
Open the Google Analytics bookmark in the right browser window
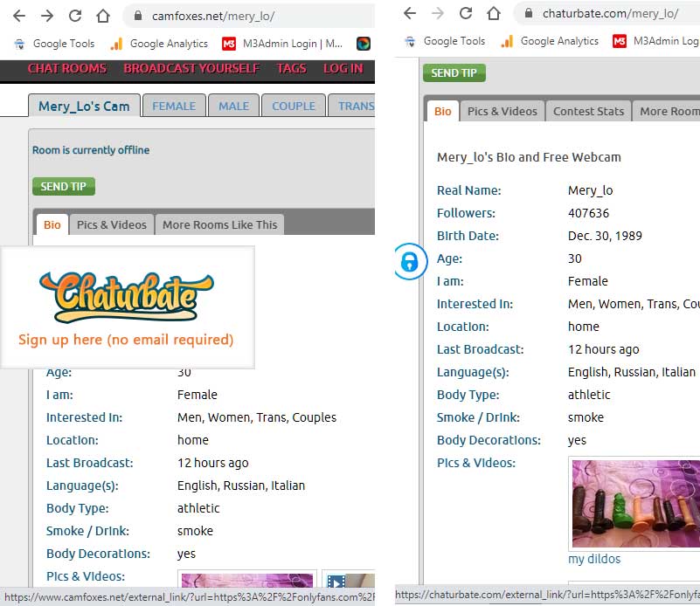click(x=550, y=41)
